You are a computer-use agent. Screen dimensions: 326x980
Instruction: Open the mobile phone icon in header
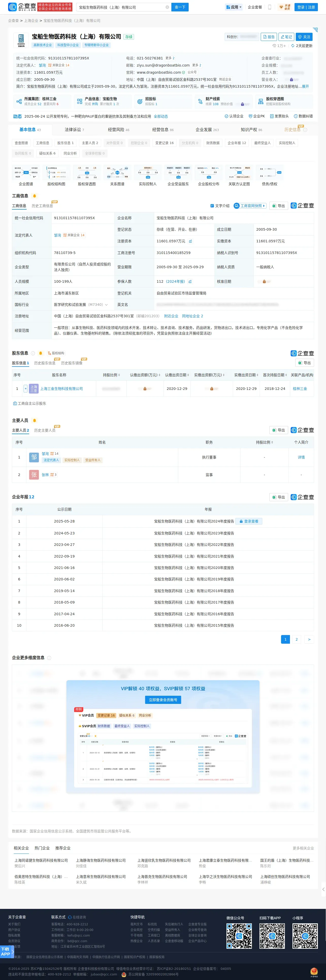270,7
